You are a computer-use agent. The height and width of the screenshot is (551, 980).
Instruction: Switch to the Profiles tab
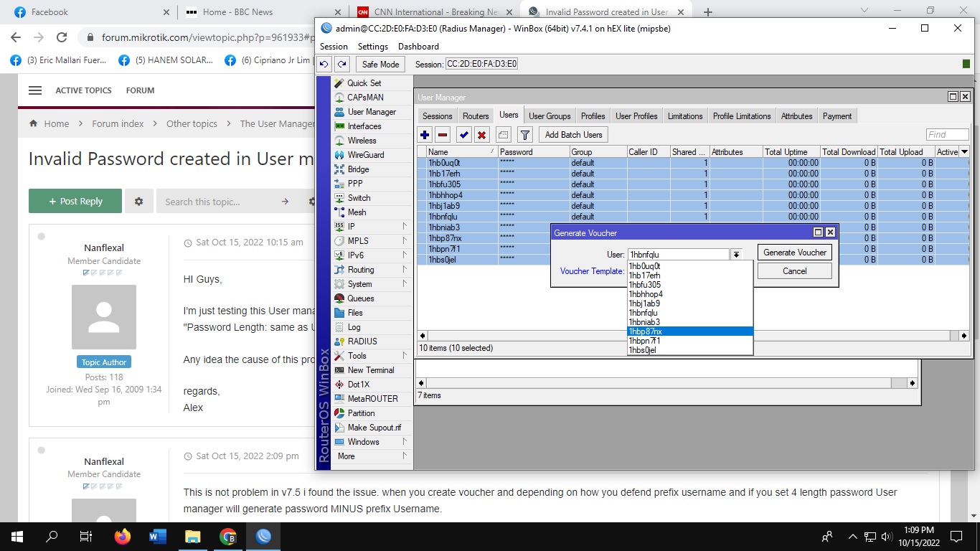593,116
